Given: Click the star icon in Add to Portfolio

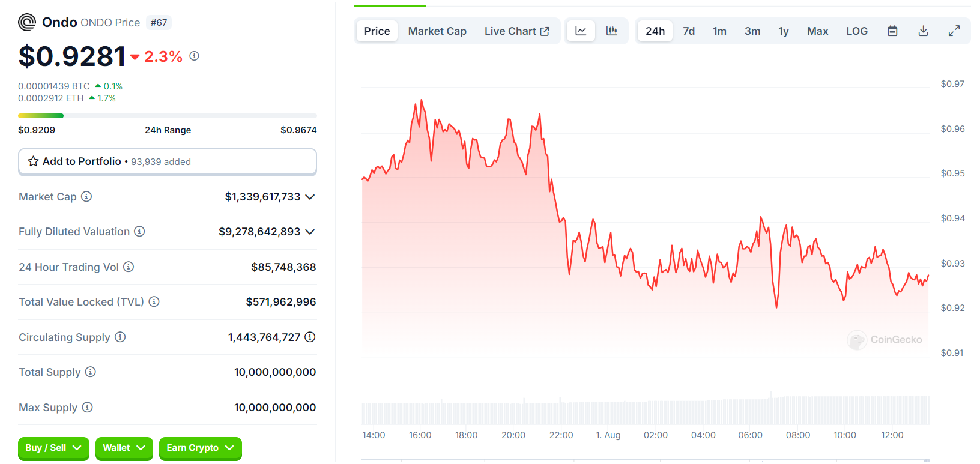Looking at the screenshot, I should point(34,161).
